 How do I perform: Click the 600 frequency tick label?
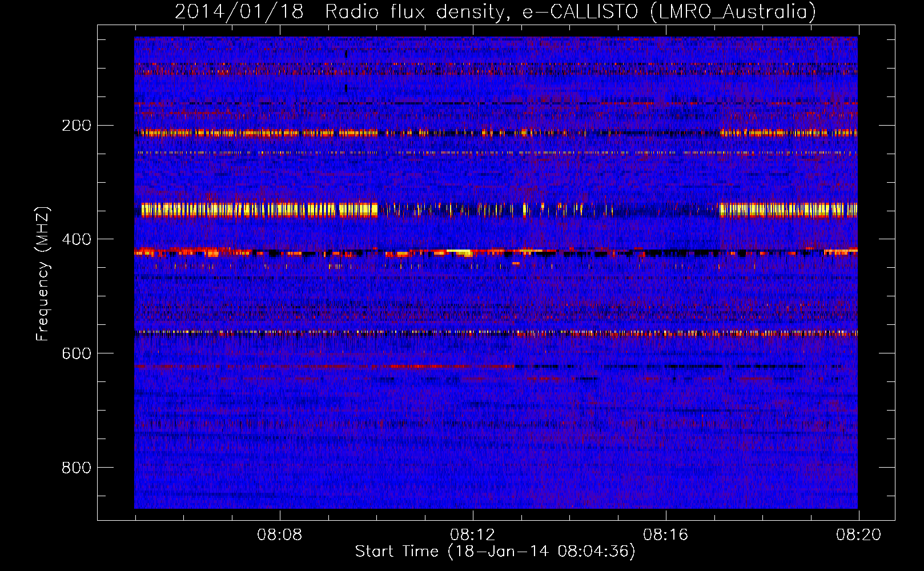[x=77, y=353]
